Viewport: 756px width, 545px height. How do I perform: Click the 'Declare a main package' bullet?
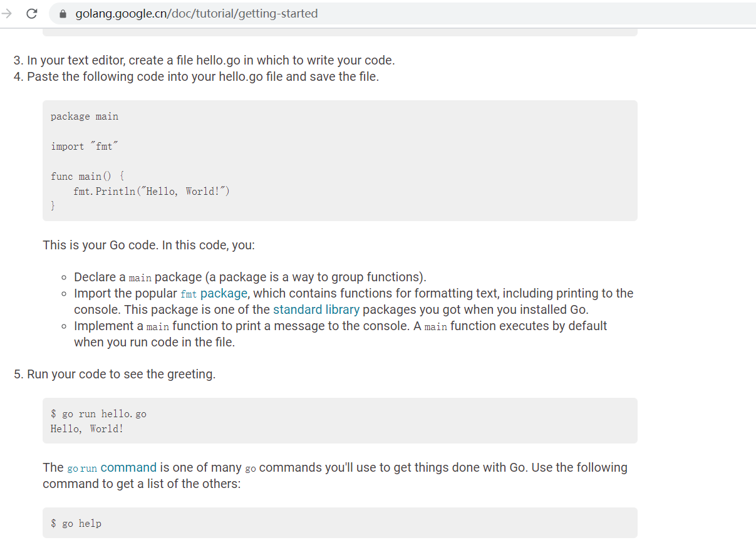click(250, 277)
